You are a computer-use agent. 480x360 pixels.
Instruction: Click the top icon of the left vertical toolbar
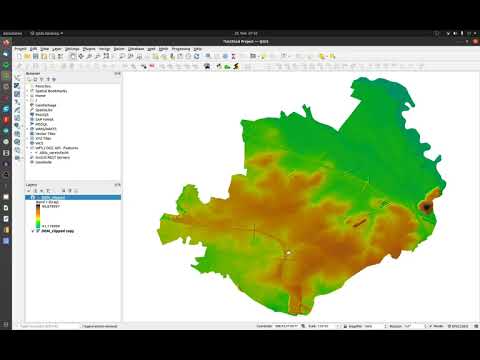tap(17, 78)
